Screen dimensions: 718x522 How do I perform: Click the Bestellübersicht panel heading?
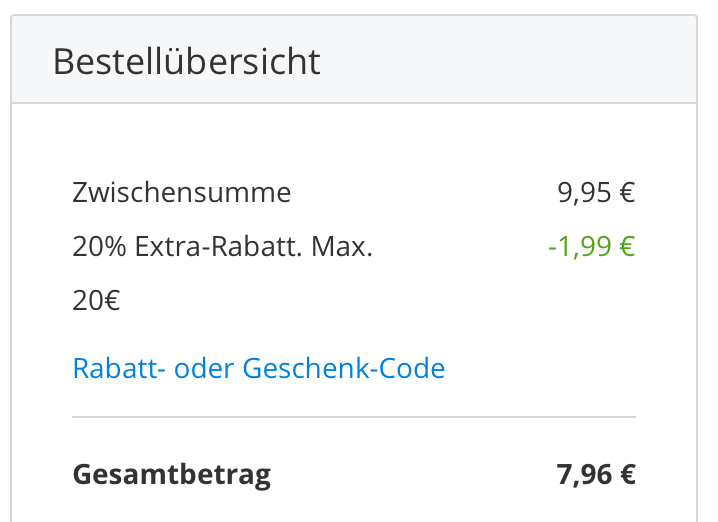point(186,61)
